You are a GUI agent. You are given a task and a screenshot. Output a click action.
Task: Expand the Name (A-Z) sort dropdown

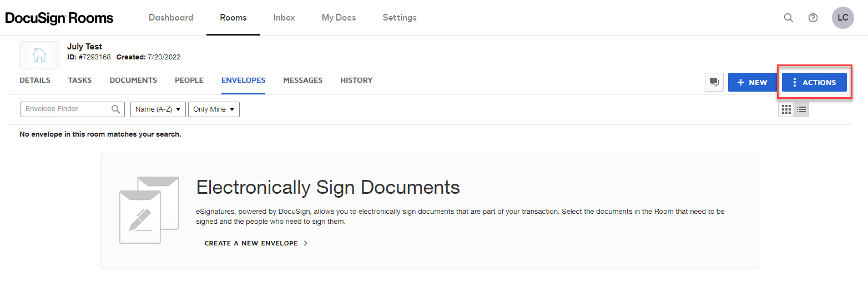158,109
